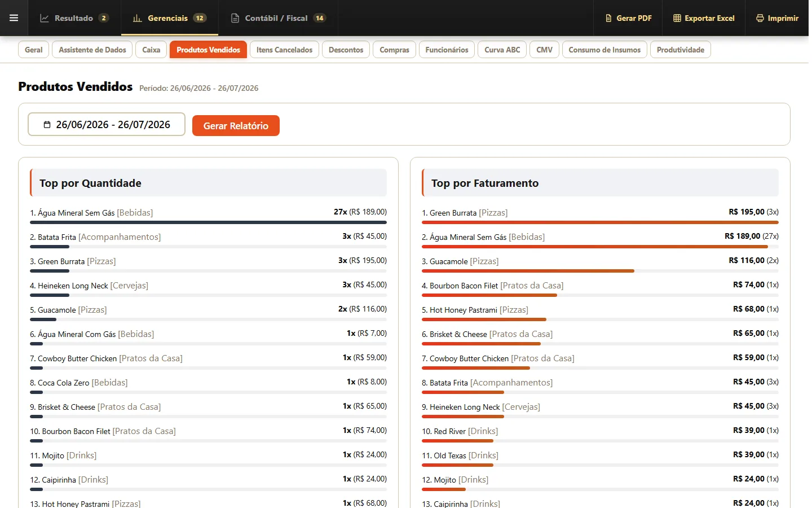Click the 27x (R$ 189,00) value

tap(360, 212)
